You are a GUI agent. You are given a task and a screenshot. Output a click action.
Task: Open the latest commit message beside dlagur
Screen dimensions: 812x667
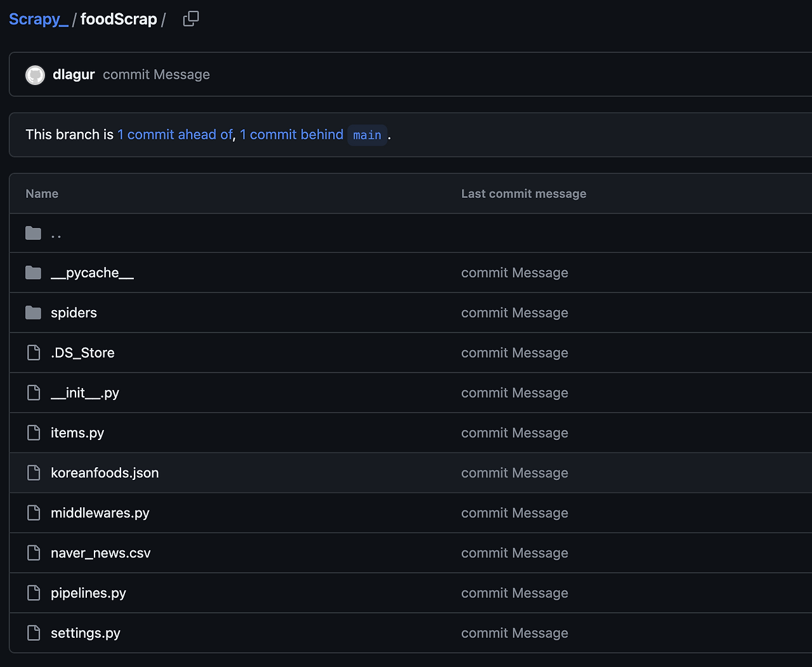(156, 75)
